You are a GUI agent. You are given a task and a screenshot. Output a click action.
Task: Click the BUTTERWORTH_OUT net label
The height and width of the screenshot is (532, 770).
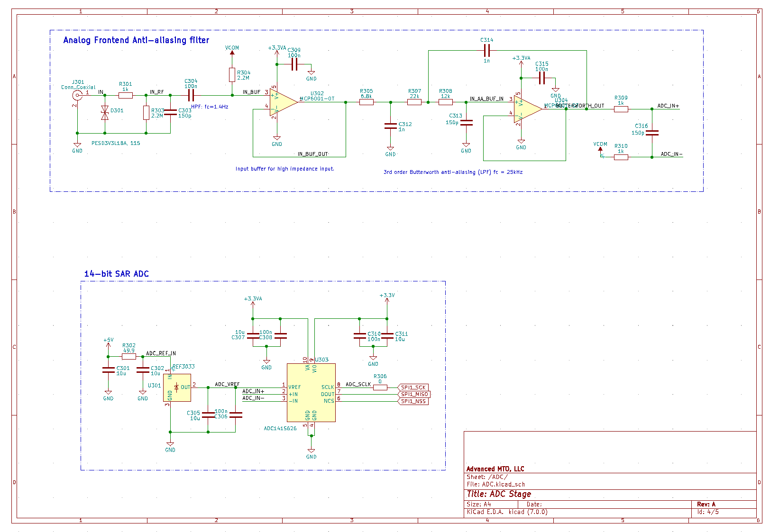tap(579, 106)
